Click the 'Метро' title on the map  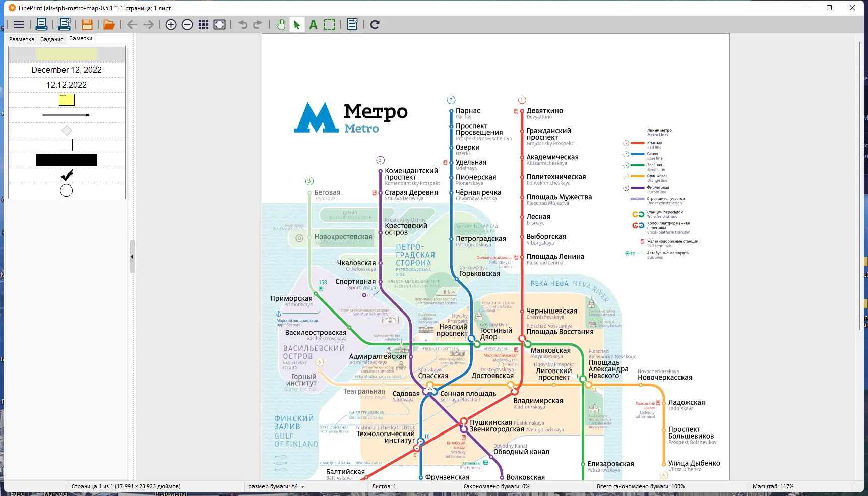[376, 112]
